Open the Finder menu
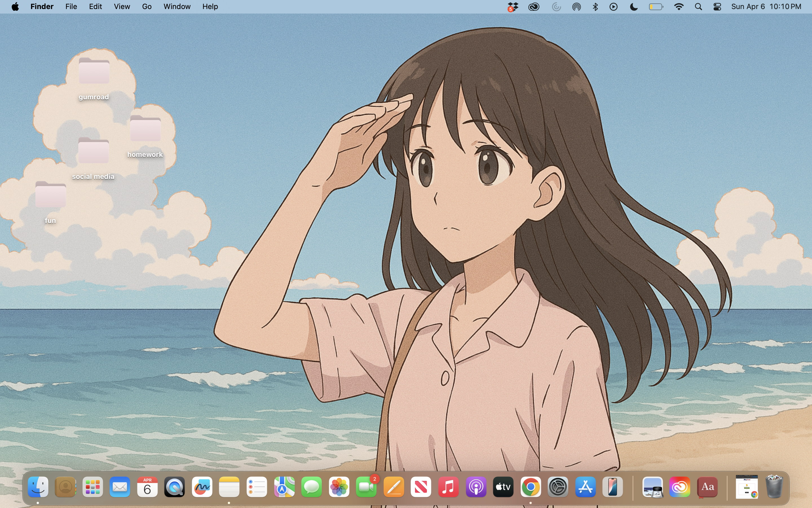 (x=42, y=7)
